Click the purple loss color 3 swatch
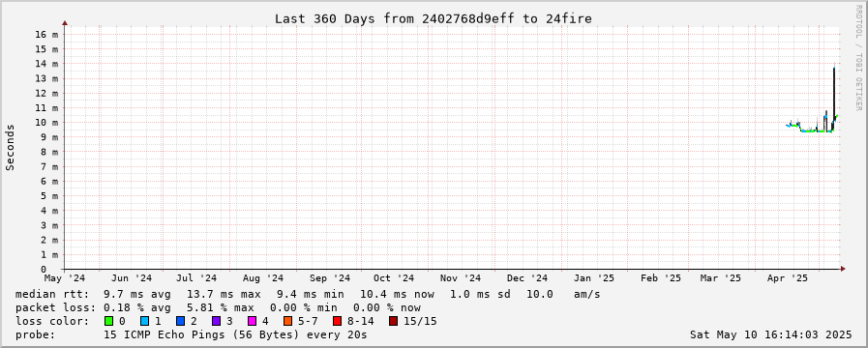Viewport: 868px width, 348px height. [x=216, y=321]
